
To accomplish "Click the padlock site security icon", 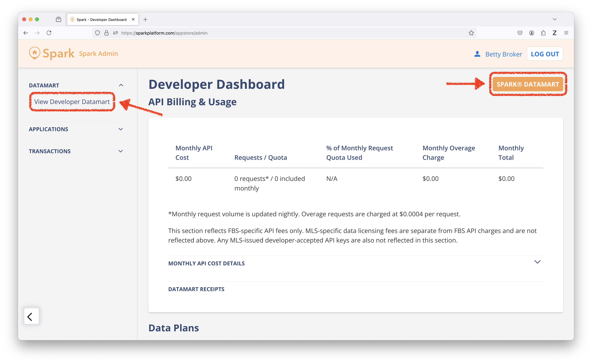I will click(x=106, y=33).
